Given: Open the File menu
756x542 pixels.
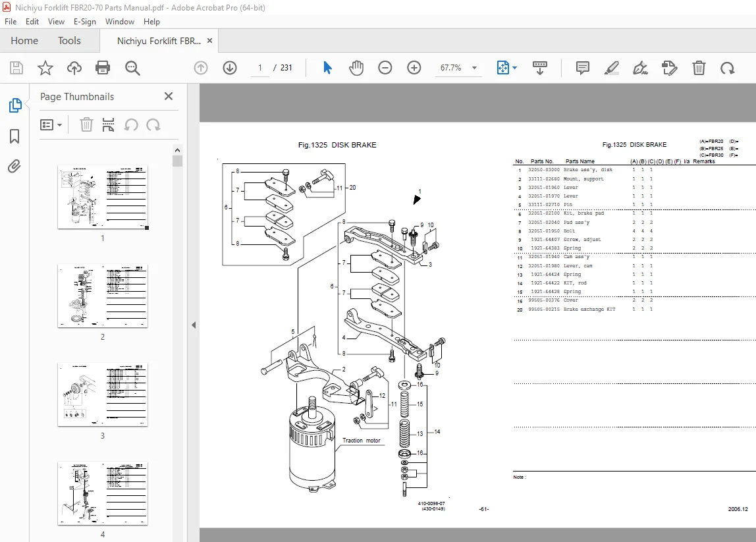Looking at the screenshot, I should pyautogui.click(x=11, y=22).
